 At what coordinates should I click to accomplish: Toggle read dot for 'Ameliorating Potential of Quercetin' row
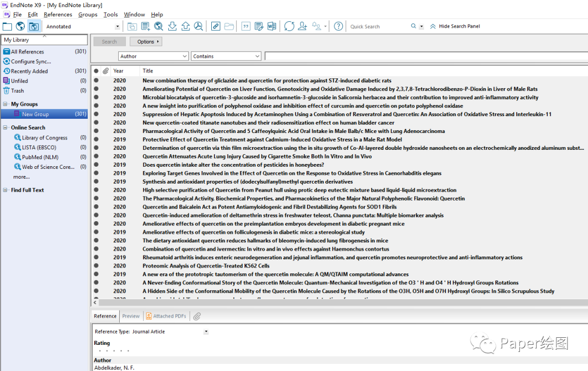pyautogui.click(x=96, y=89)
